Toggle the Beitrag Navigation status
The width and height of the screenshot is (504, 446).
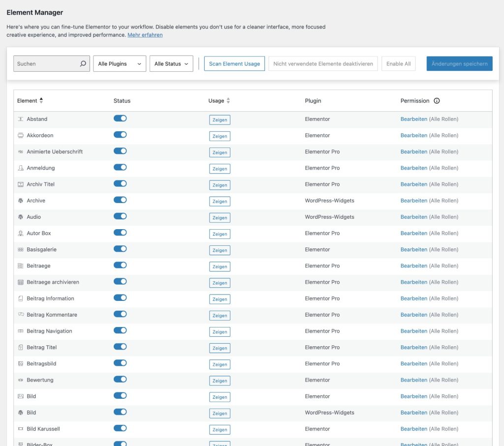[x=120, y=330]
